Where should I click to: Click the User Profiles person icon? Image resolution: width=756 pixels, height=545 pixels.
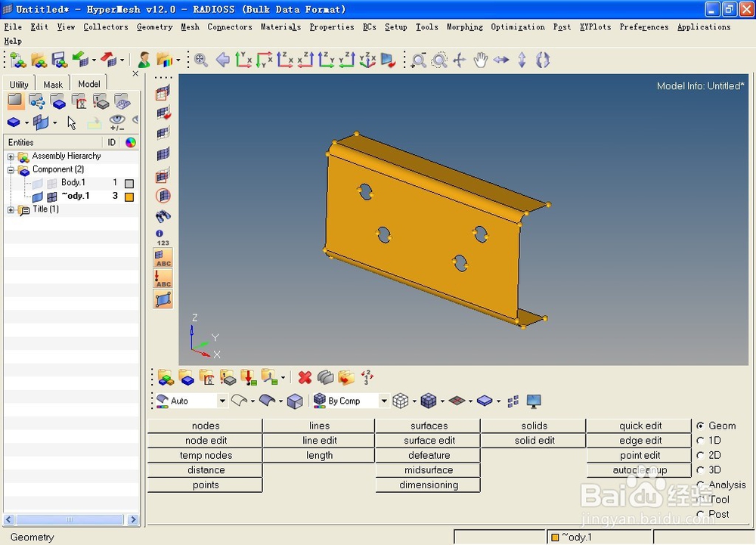click(144, 60)
